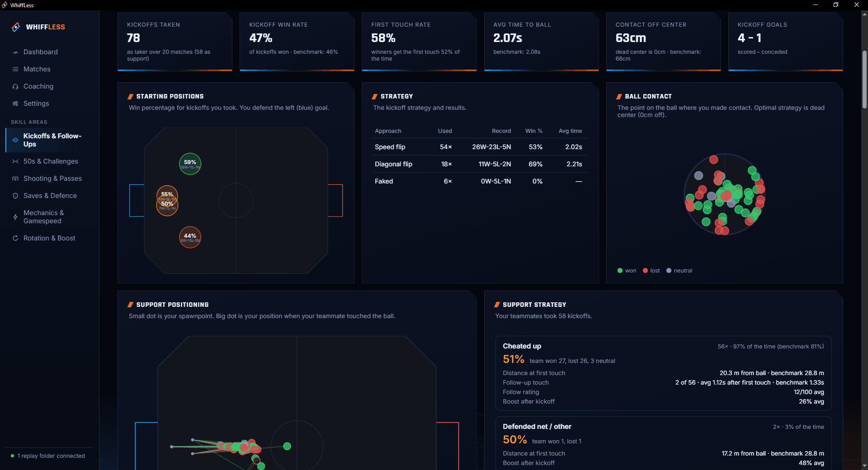Click the Dashboard gauge icon

point(15,52)
